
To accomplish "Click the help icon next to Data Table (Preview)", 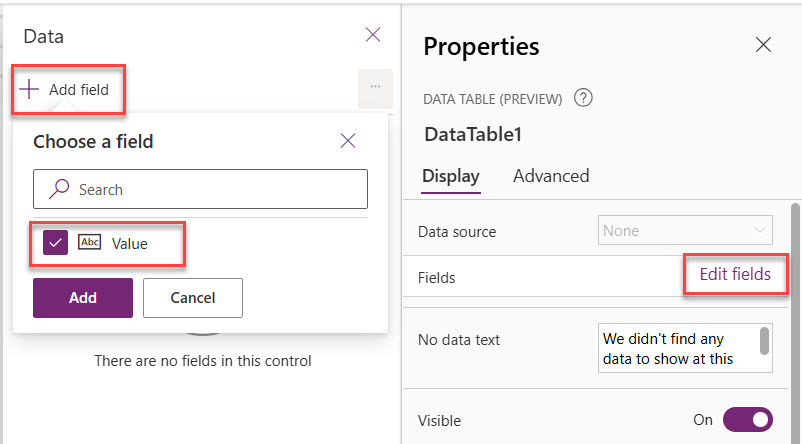I will [584, 98].
